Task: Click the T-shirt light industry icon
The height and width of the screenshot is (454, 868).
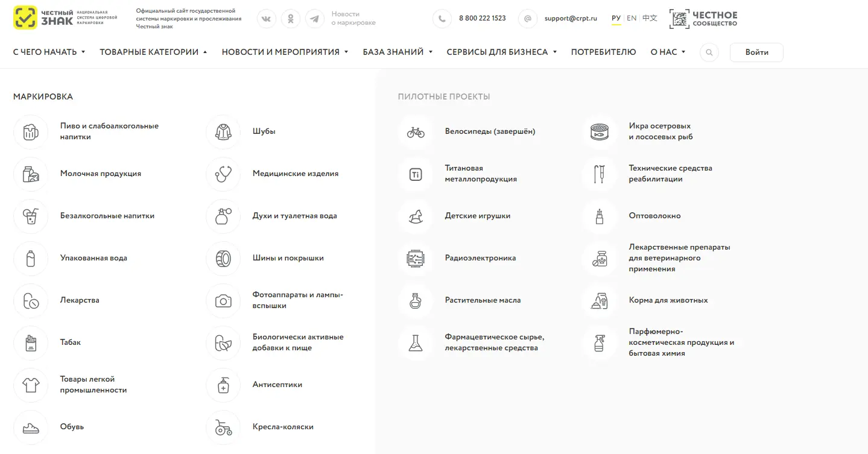Action: coord(31,385)
